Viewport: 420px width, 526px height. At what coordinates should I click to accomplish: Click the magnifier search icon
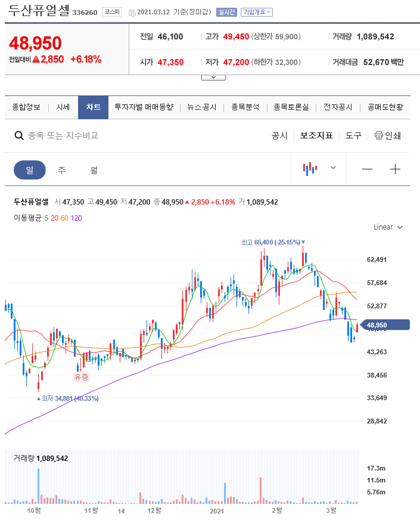(19, 135)
